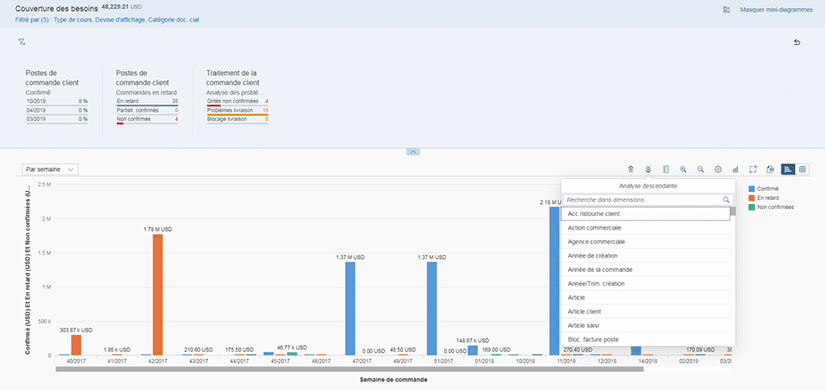Click the chart horizontal scrollbar
This screenshot has height=390, width=825.
[x=349, y=369]
